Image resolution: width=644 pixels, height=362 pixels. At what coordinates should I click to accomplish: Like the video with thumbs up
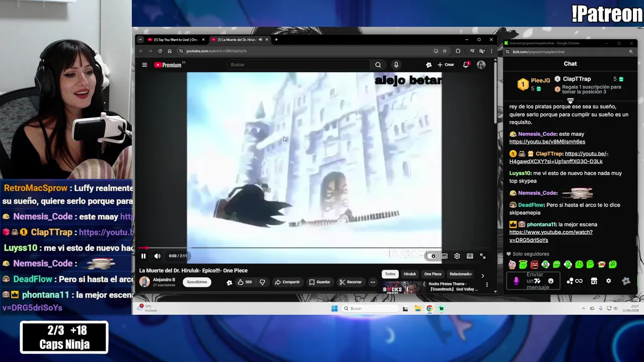pyautogui.click(x=245, y=282)
